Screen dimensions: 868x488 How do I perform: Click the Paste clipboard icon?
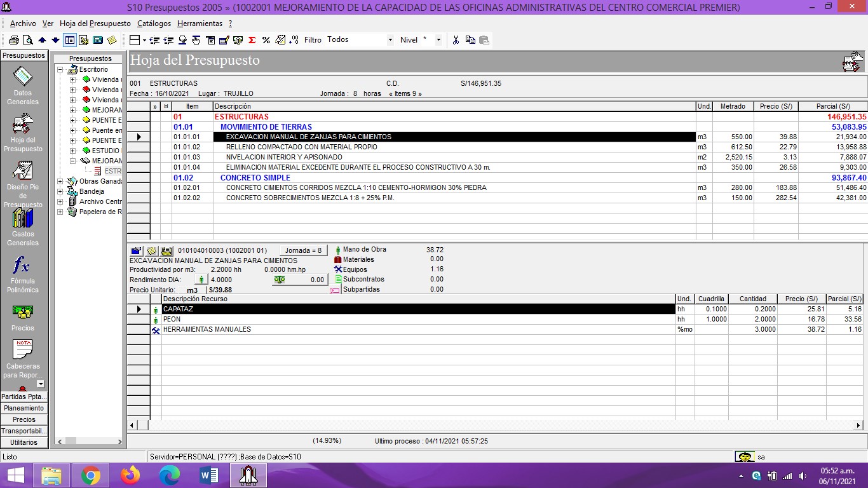[x=484, y=40]
